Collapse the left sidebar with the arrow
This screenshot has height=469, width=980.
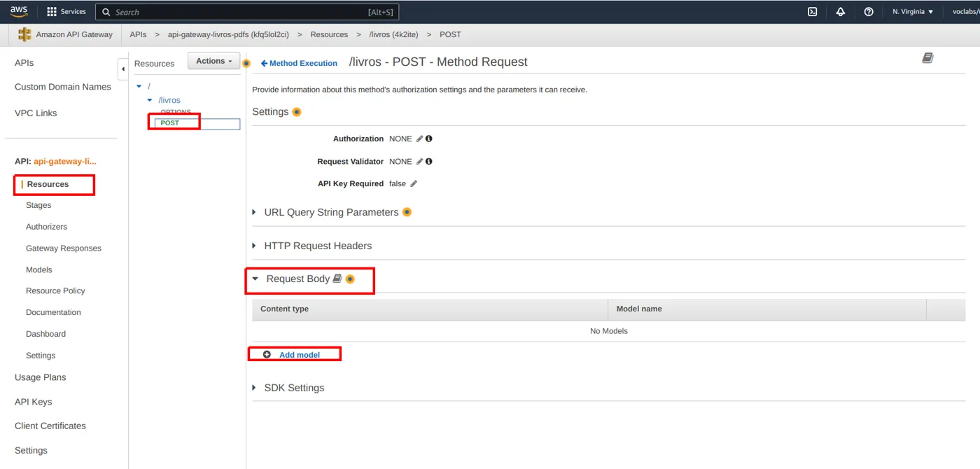(x=123, y=69)
